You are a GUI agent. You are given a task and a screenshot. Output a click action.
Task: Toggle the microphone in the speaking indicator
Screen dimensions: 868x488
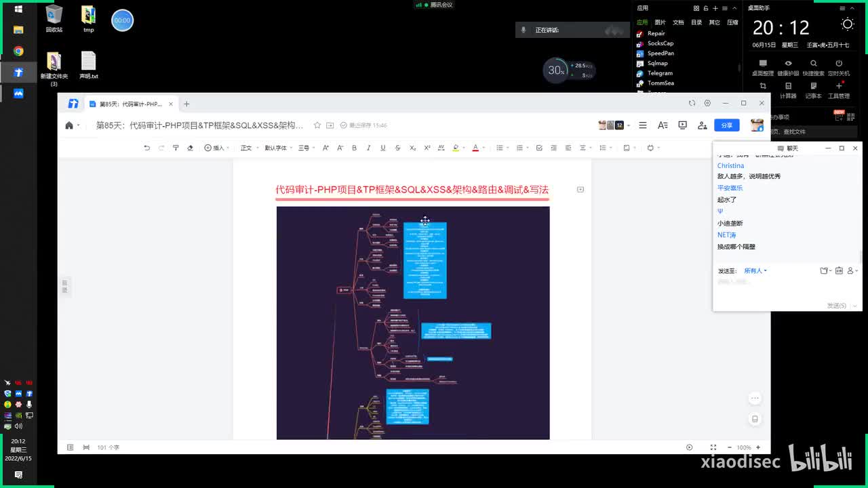point(523,30)
